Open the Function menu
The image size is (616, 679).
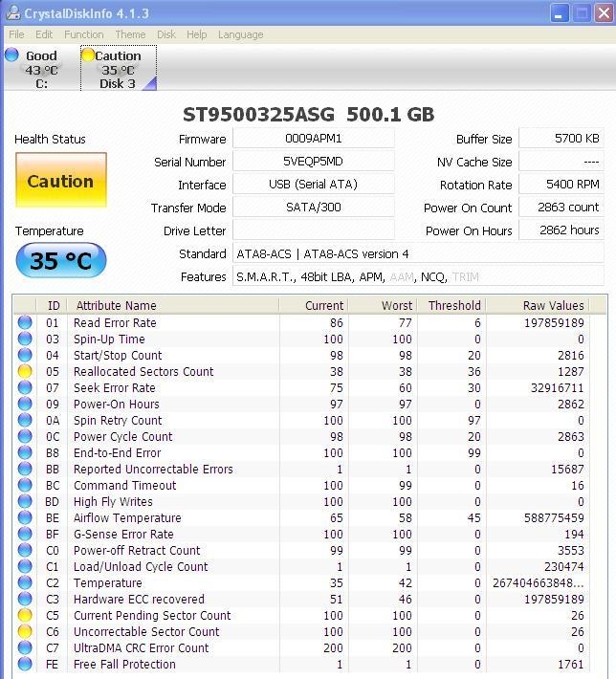click(x=83, y=34)
